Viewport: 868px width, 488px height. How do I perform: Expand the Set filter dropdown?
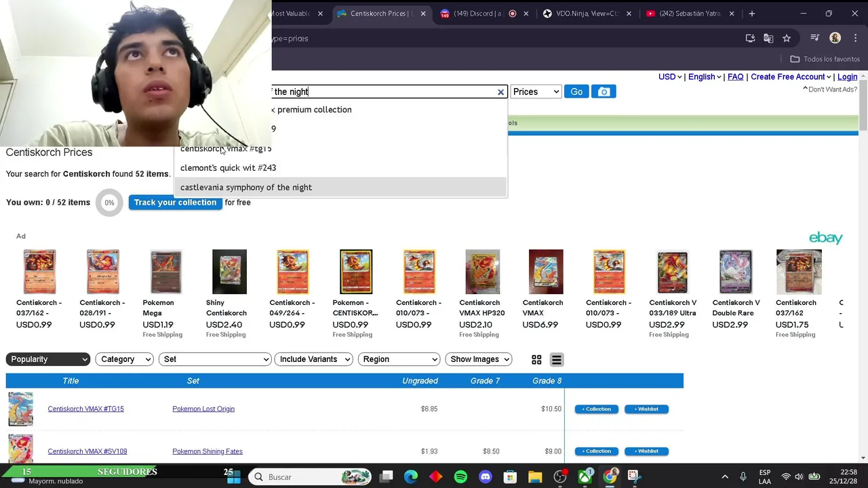tap(215, 359)
